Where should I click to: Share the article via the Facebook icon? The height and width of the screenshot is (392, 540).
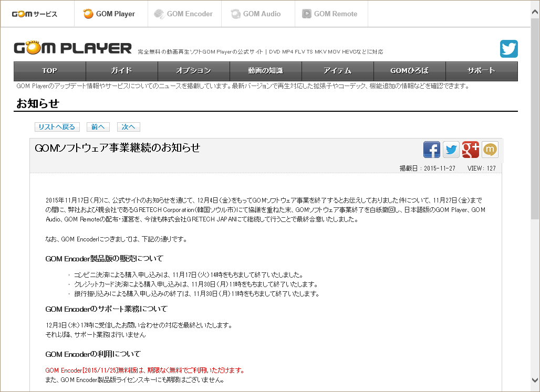click(432, 150)
